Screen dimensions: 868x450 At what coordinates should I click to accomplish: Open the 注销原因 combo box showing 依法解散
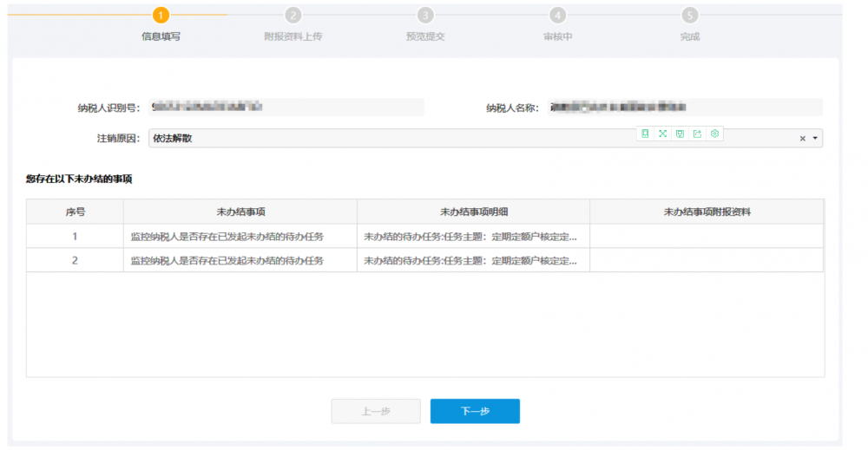point(391,139)
